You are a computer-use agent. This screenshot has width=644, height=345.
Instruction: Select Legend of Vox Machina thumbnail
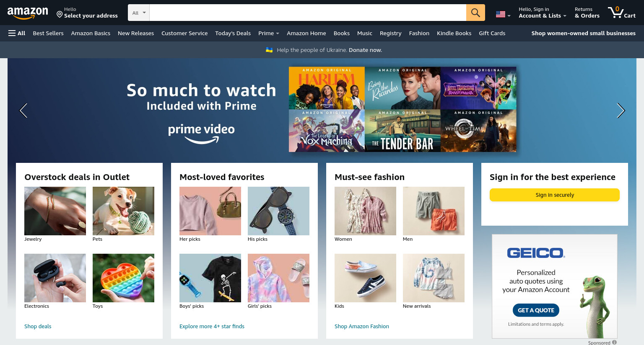click(x=327, y=131)
